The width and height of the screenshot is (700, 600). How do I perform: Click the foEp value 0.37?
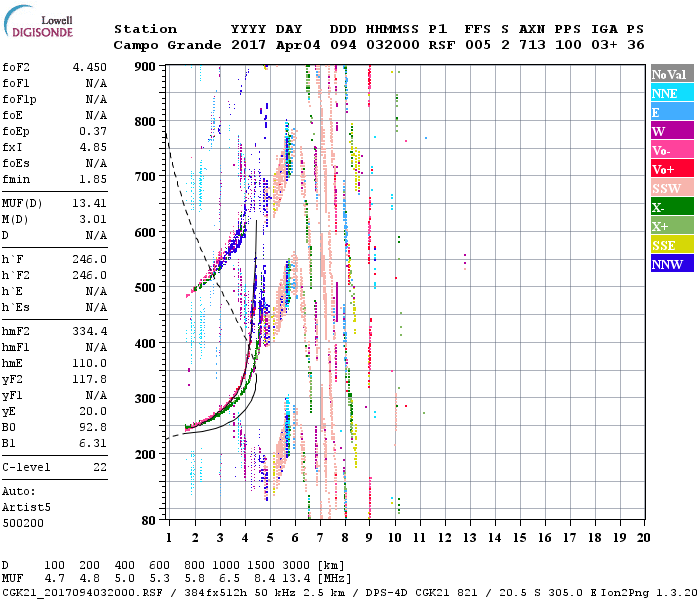(93, 131)
